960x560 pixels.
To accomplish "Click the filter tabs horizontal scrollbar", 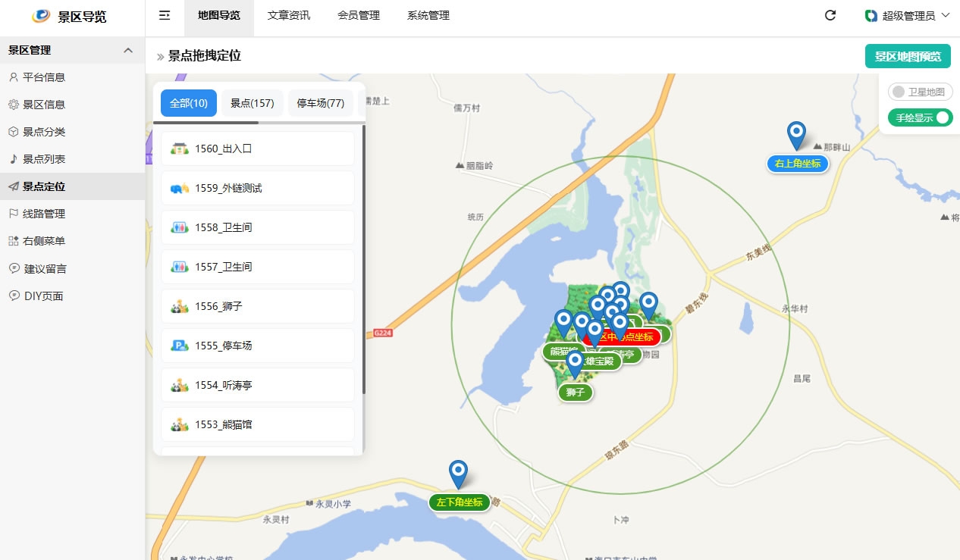I will [x=206, y=122].
